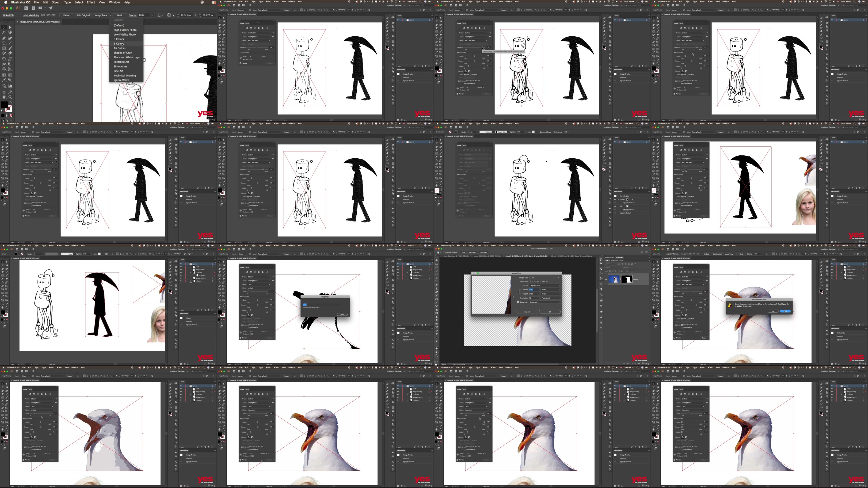
Task: Uncheck the Resample checkbox
Action: [x=518, y=303]
